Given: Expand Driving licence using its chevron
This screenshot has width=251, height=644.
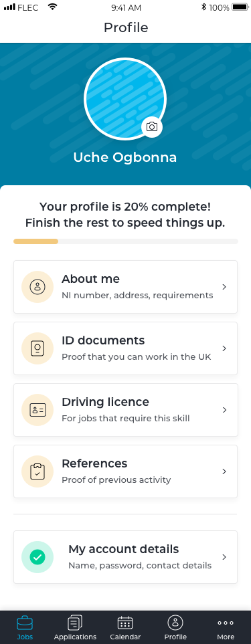Looking at the screenshot, I should click(x=224, y=410).
